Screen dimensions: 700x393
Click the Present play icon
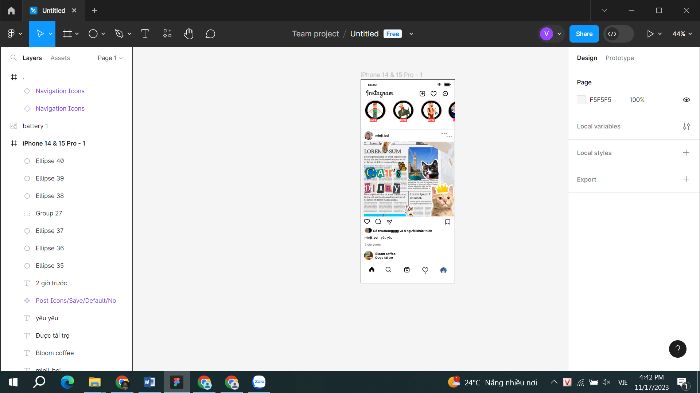click(x=650, y=34)
